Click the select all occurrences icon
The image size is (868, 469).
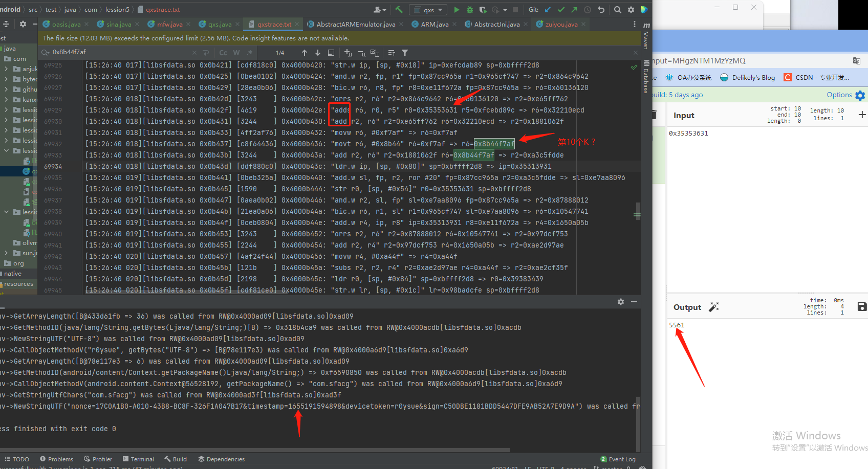pos(375,53)
